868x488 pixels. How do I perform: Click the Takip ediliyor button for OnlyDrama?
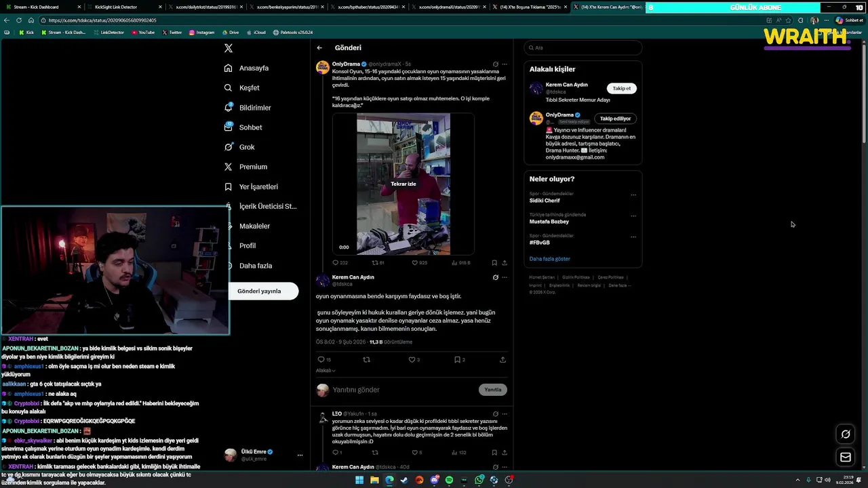[615, 119]
